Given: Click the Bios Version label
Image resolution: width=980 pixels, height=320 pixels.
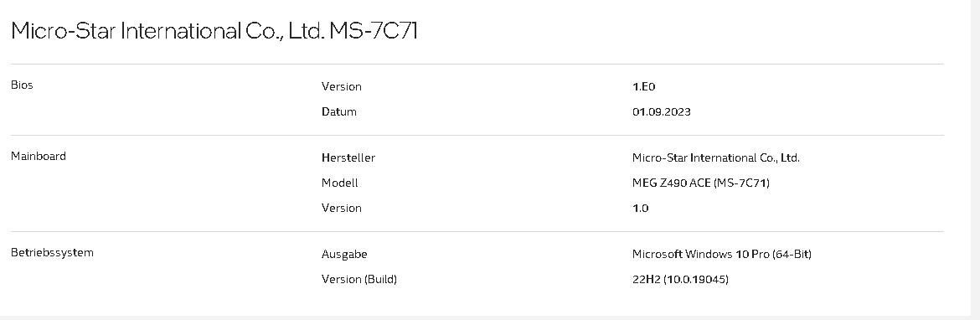Looking at the screenshot, I should coord(341,86).
